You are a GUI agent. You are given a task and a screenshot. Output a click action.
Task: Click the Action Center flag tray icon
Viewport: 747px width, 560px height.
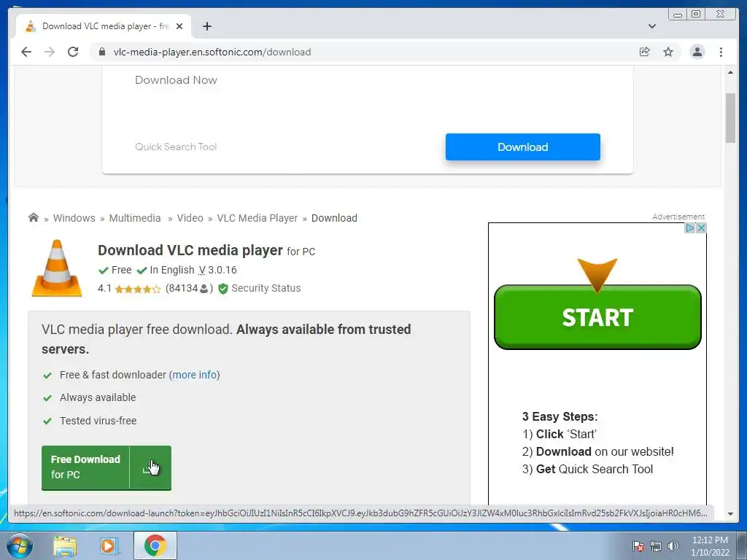click(x=638, y=546)
